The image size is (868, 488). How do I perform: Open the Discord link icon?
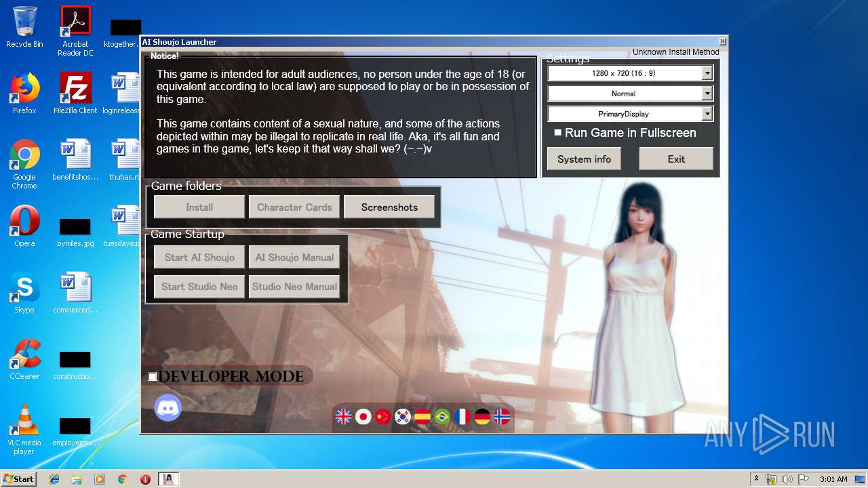tap(167, 407)
